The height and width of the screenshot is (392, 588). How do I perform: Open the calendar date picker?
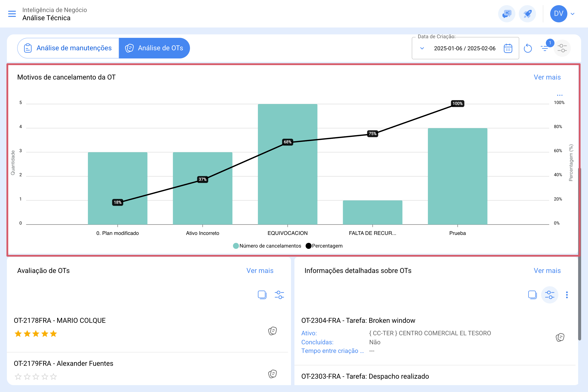pos(508,48)
